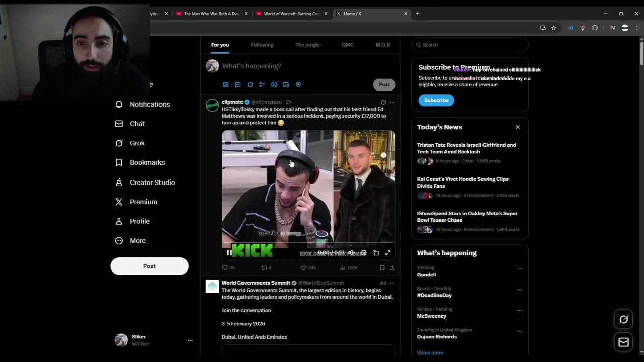Insert a GIF into the post

238,85
